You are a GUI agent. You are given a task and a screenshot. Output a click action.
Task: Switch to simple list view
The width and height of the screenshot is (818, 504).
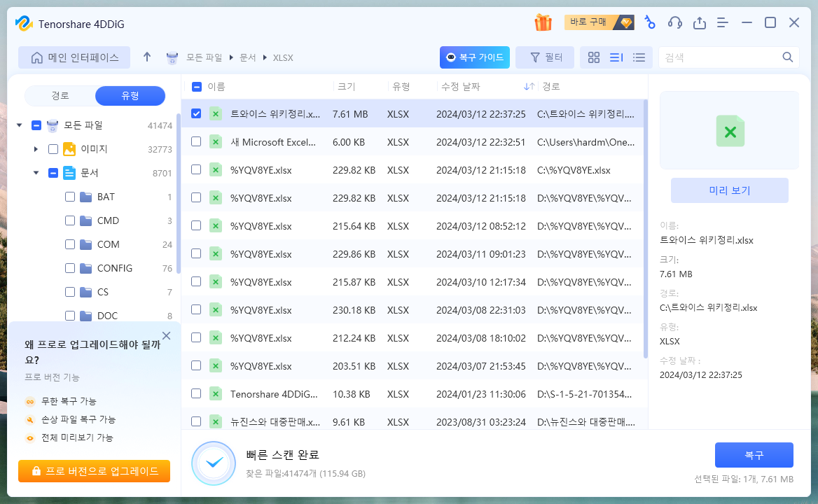639,57
